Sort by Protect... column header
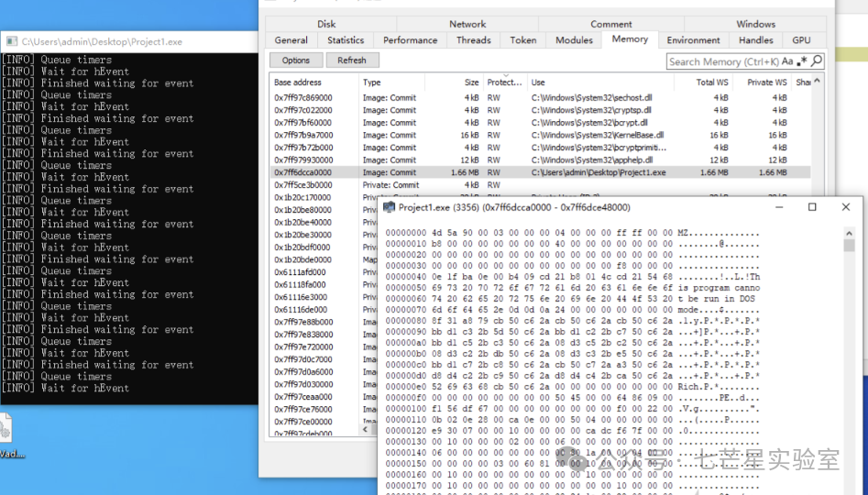This screenshot has height=495, width=868. coord(504,82)
